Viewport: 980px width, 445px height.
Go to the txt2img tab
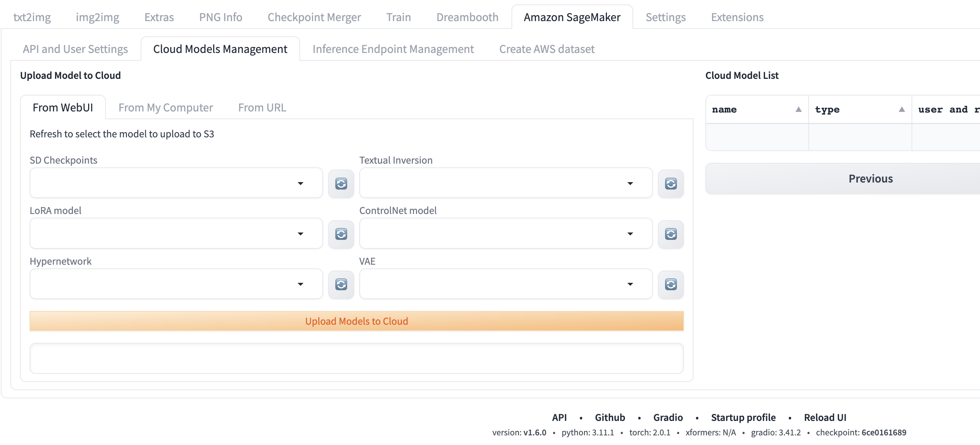(x=32, y=17)
